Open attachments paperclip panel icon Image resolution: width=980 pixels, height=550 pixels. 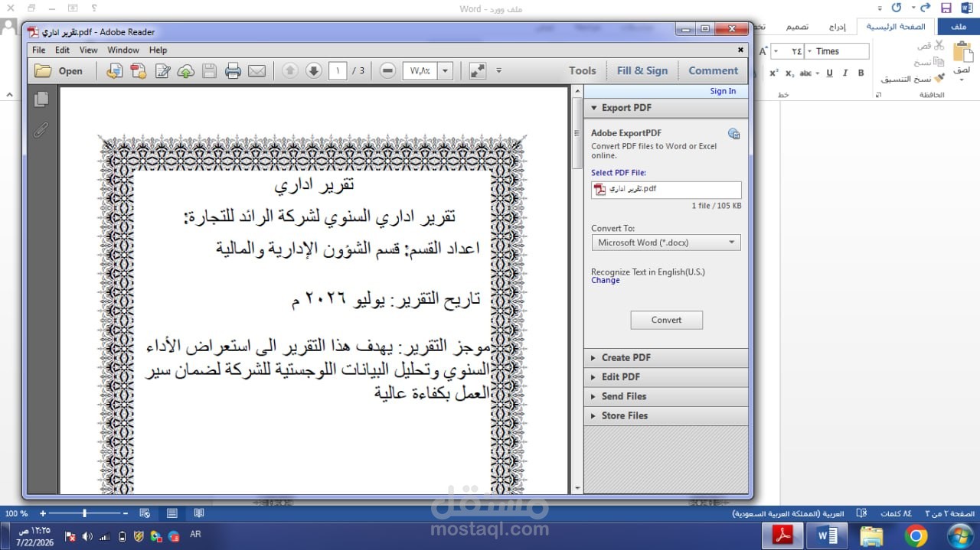(x=41, y=130)
